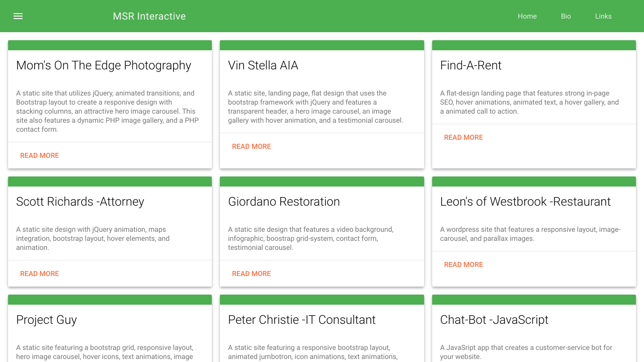Click the MSR Interactive brand title
Image resolution: width=644 pixels, height=362 pixels.
point(149,16)
